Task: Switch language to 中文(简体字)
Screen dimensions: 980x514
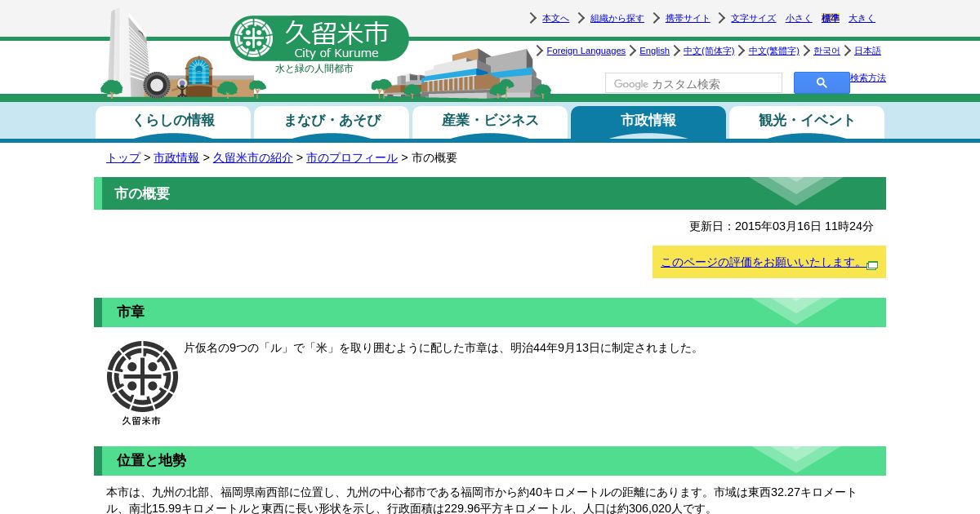Action: 709,51
